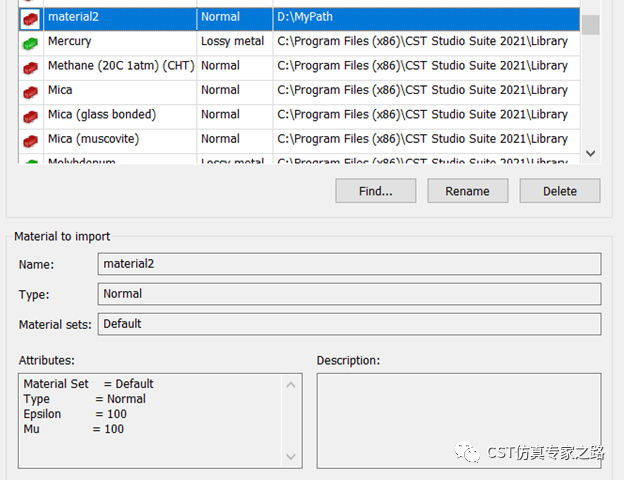This screenshot has height=480, width=624.
Task: Click the red material2 icon
Action: (x=30, y=19)
